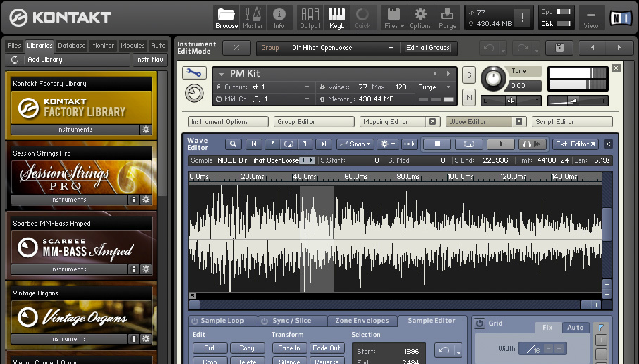This screenshot has height=364, width=639.
Task: Open the Sync / Slice tab
Action: point(293,321)
